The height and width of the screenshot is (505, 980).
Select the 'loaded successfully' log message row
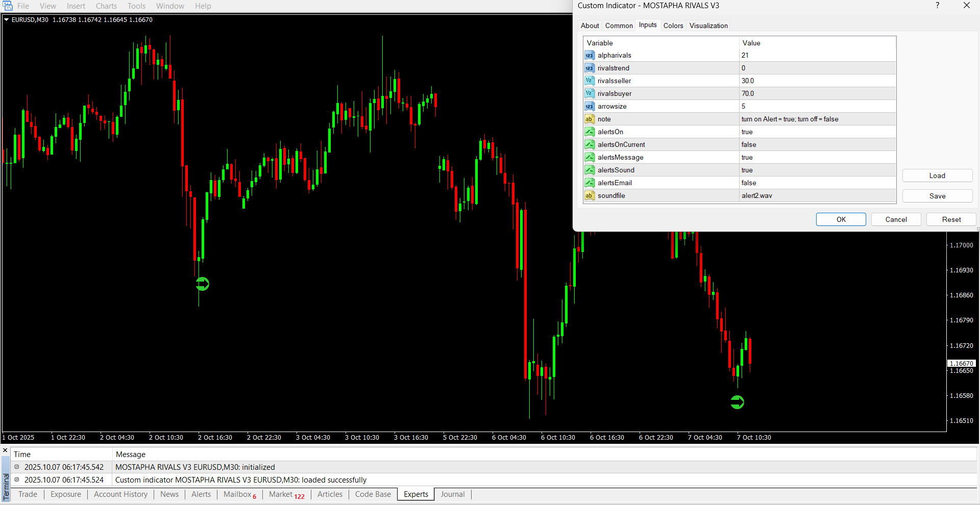point(240,480)
